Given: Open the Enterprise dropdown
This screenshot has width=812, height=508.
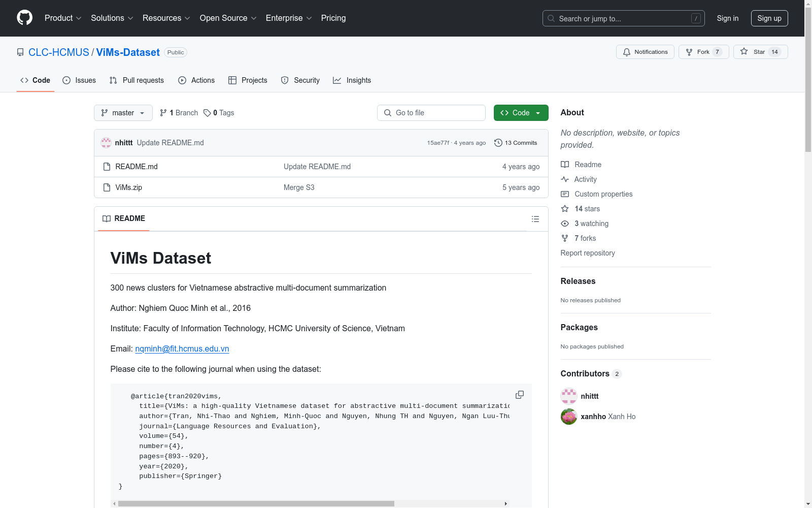Looking at the screenshot, I should pyautogui.click(x=289, y=18).
